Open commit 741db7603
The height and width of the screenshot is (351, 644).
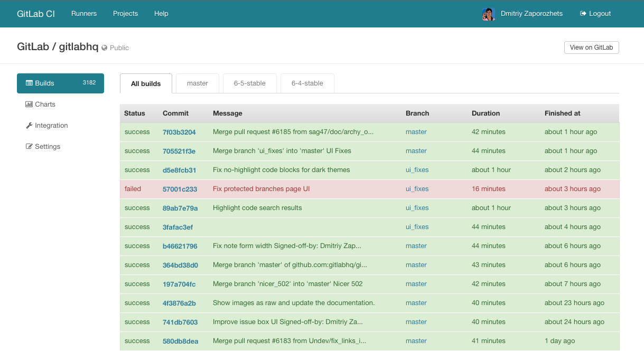(180, 322)
